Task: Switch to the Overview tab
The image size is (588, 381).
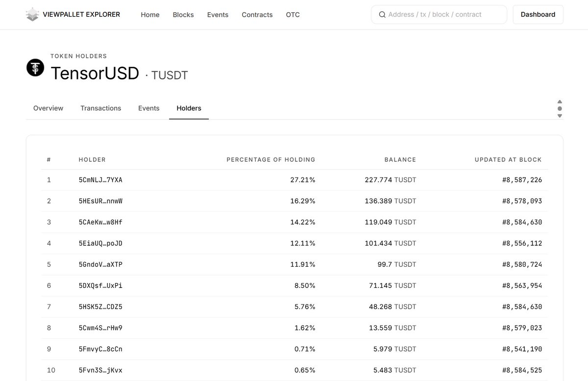Action: tap(48, 108)
